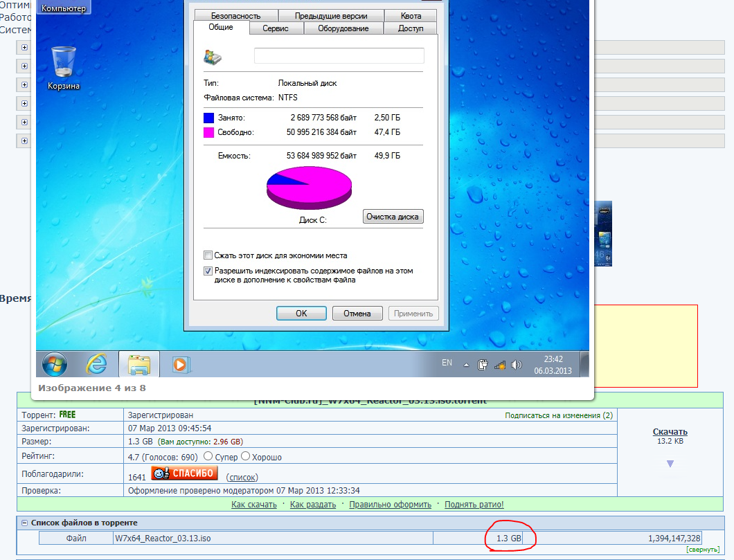Click the file name W7x64_Reactor_03.13.iso

[x=163, y=538]
